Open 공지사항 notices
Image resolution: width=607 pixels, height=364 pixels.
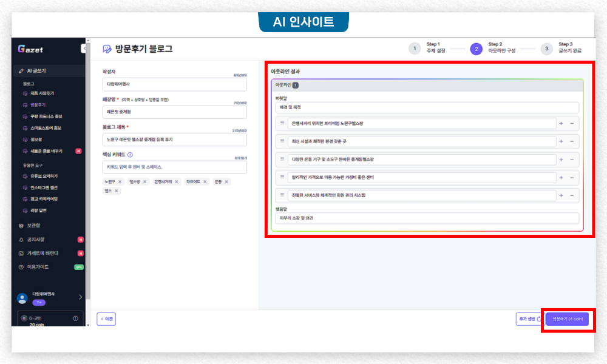pos(36,240)
